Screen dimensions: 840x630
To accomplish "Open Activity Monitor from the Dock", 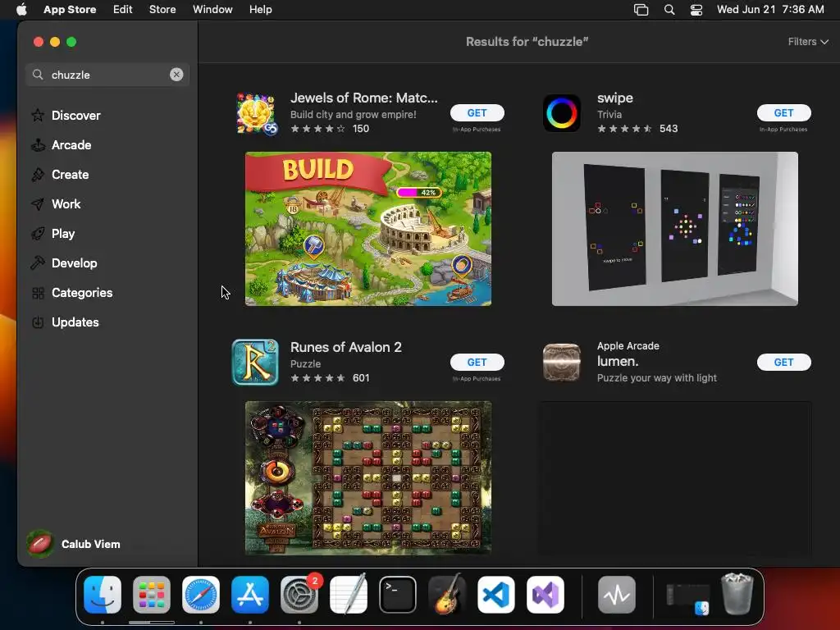I will 617,595.
